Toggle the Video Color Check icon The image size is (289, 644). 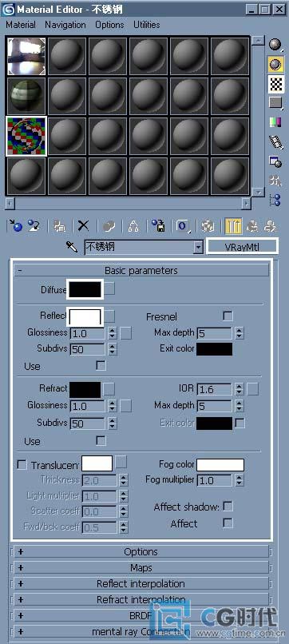pos(275,122)
